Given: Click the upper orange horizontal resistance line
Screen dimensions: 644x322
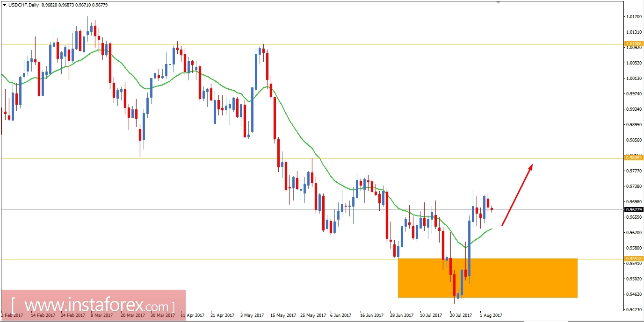Looking at the screenshot, I should [x=281, y=43].
